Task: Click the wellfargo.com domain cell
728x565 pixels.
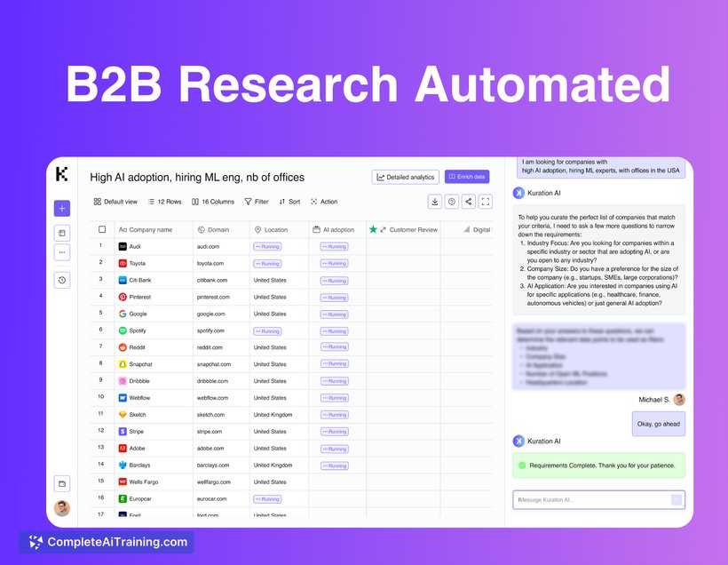Action: click(214, 481)
